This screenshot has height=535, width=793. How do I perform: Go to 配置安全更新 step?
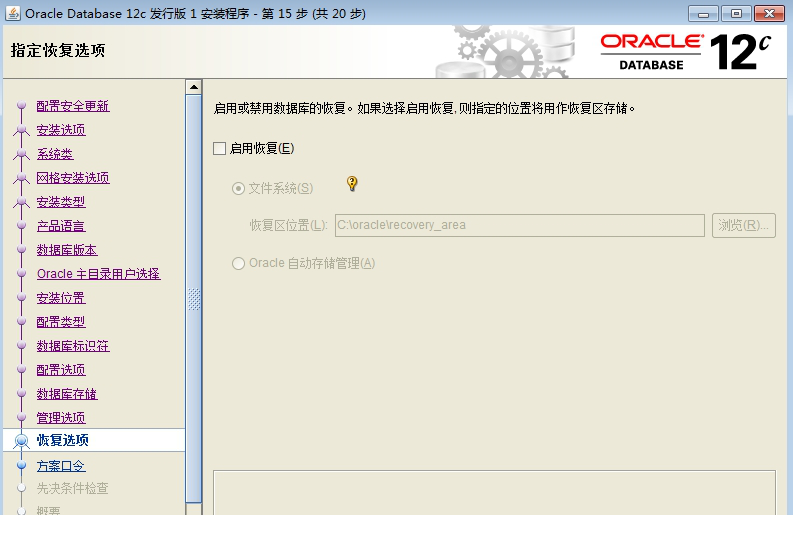pos(73,106)
